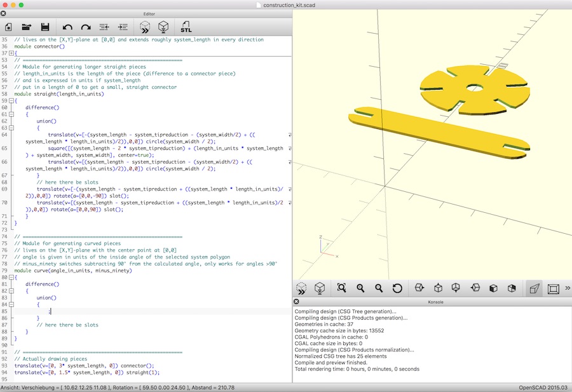The width and height of the screenshot is (572, 392).
Task: Indent the selected code
Action: [x=123, y=27]
